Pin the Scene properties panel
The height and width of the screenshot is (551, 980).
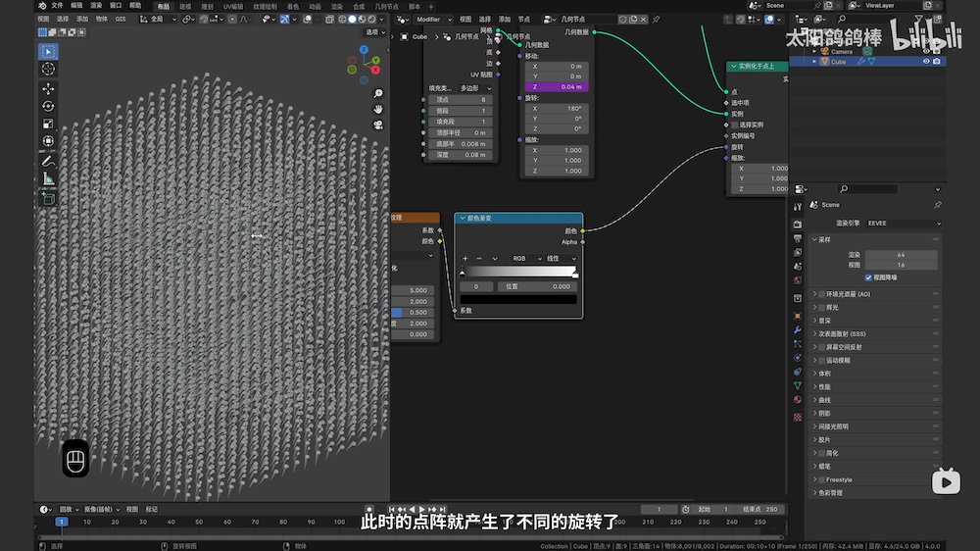(938, 205)
